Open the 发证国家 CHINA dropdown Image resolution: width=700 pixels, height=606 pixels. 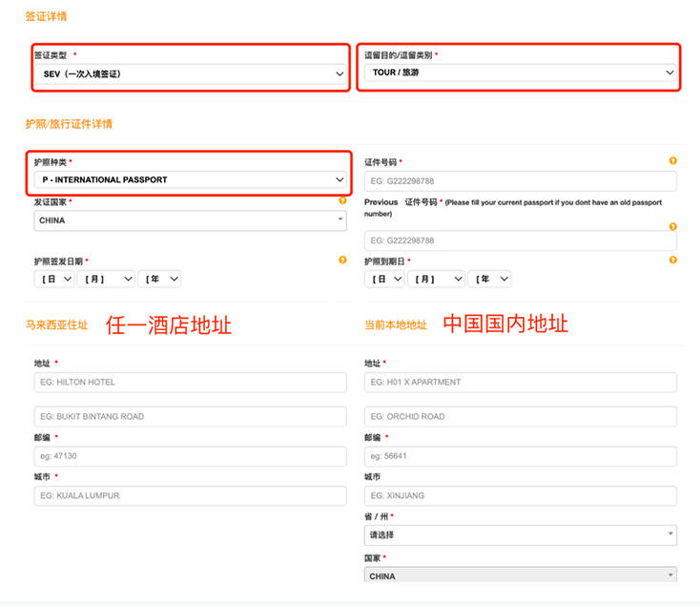tap(191, 220)
